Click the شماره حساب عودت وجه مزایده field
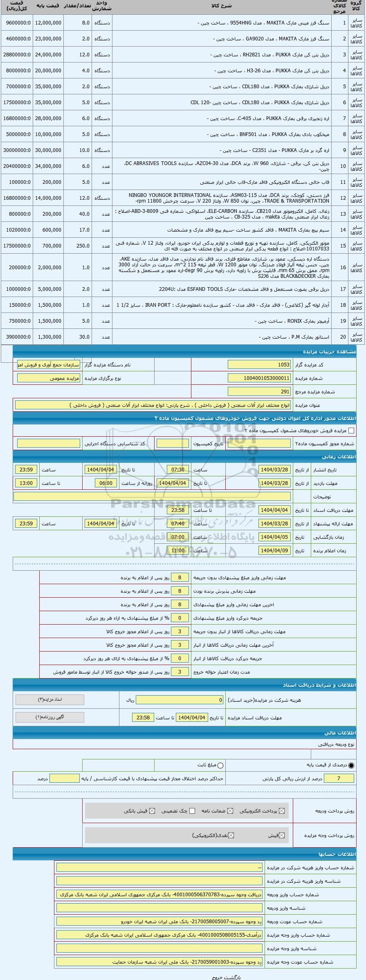The width and height of the screenshot is (366, 980). pos(159,962)
